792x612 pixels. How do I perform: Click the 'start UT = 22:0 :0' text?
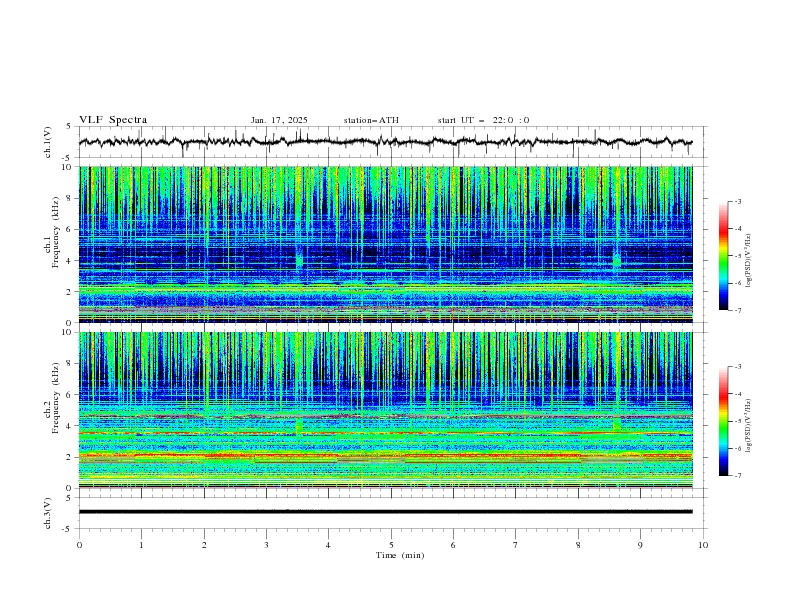pos(483,120)
